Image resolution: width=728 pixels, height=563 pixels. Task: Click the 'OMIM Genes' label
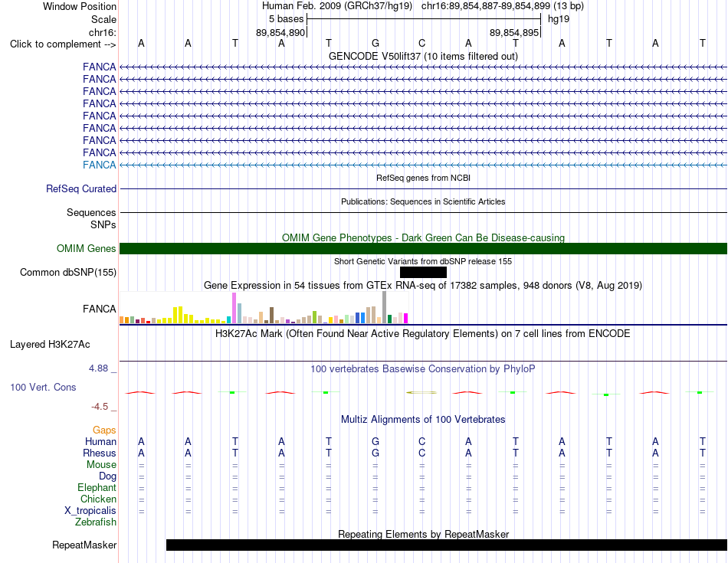tap(86, 248)
